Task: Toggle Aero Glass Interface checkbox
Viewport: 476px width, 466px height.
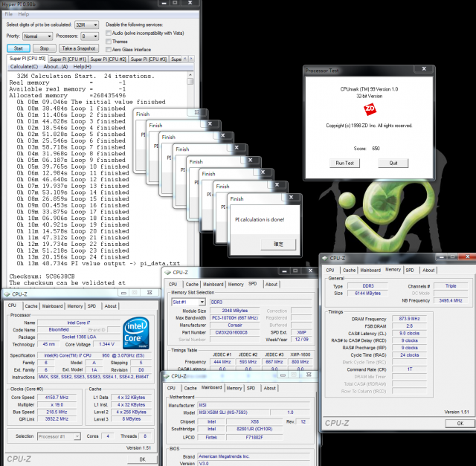Action: pos(109,50)
